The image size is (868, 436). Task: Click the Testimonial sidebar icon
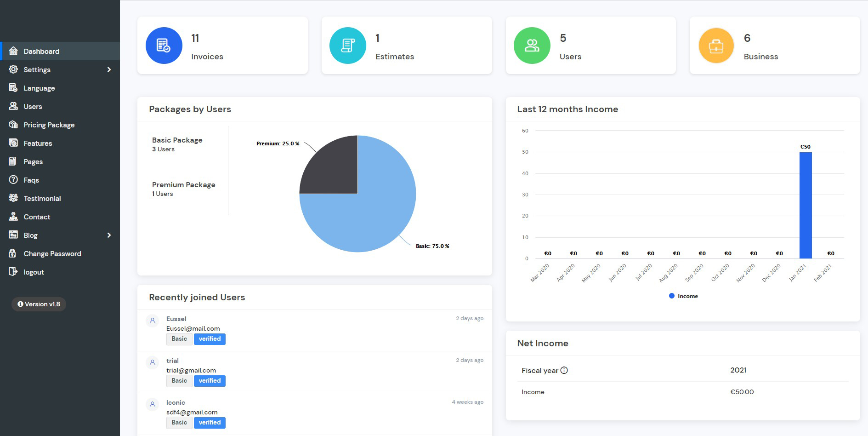tap(13, 198)
